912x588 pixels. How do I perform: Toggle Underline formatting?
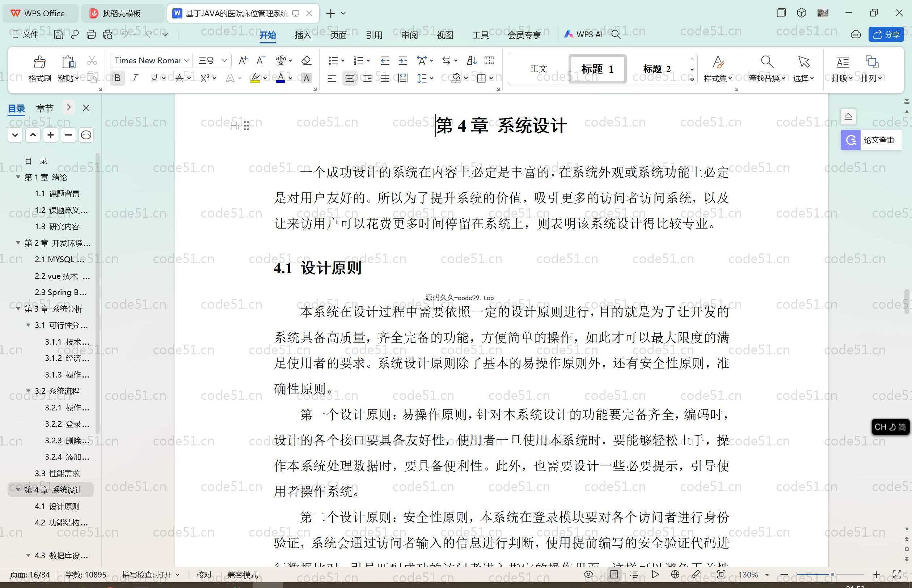153,78
